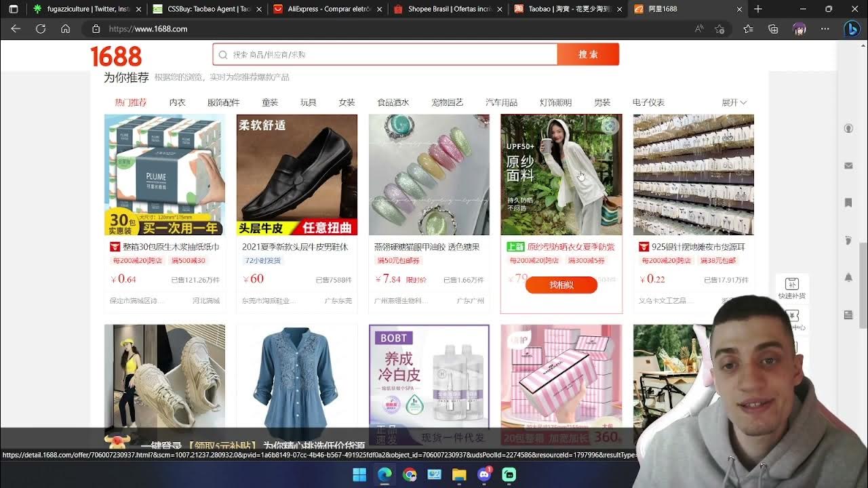This screenshot has width=868, height=488.
Task: Open blue lace blouse product image
Action: coord(296,384)
